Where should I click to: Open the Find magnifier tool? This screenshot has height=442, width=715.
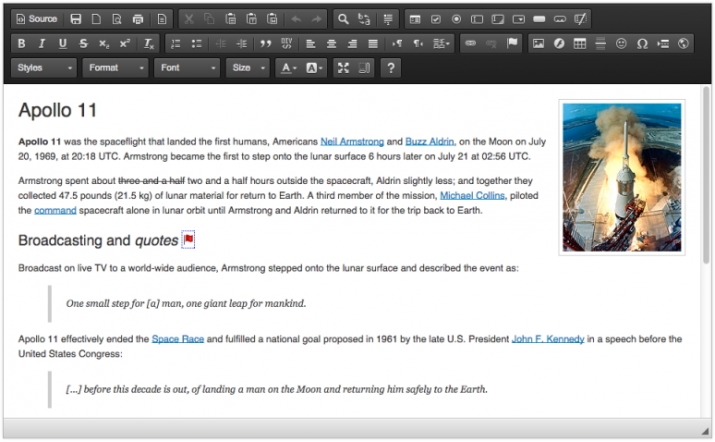coord(343,19)
